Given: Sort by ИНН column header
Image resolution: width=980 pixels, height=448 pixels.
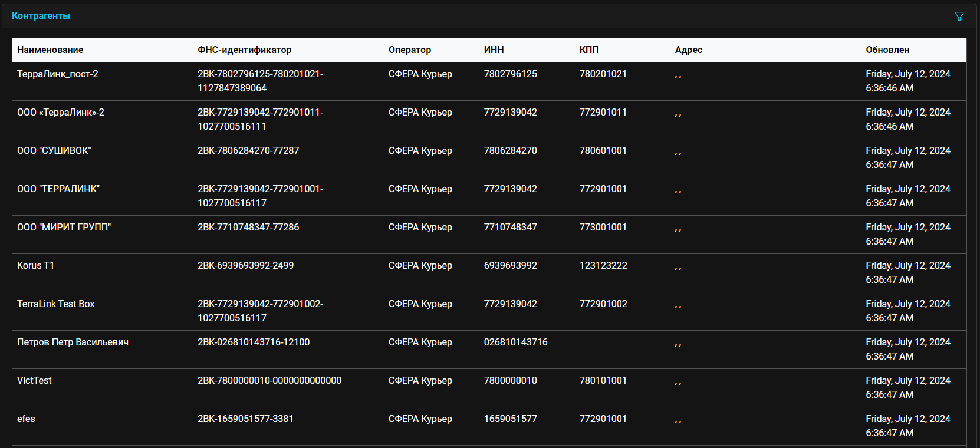Looking at the screenshot, I should tap(494, 50).
